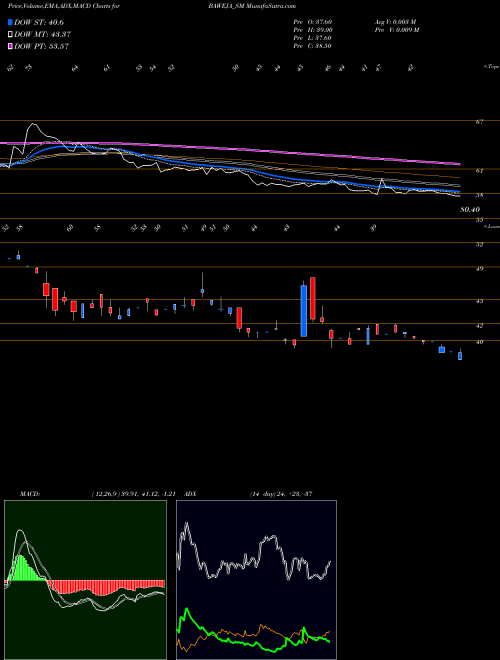Click the white DOW MT legend swatch
This screenshot has width=500, height=660.
pos(10,35)
